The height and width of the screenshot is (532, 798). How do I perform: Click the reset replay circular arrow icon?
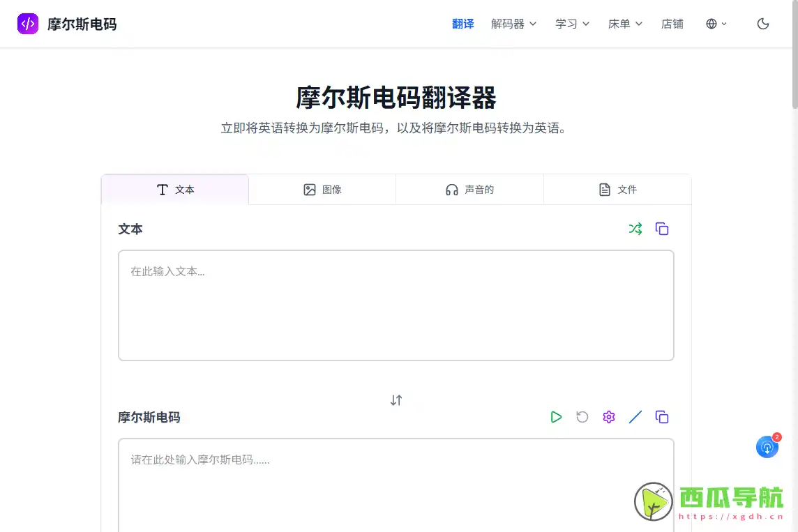(x=582, y=417)
